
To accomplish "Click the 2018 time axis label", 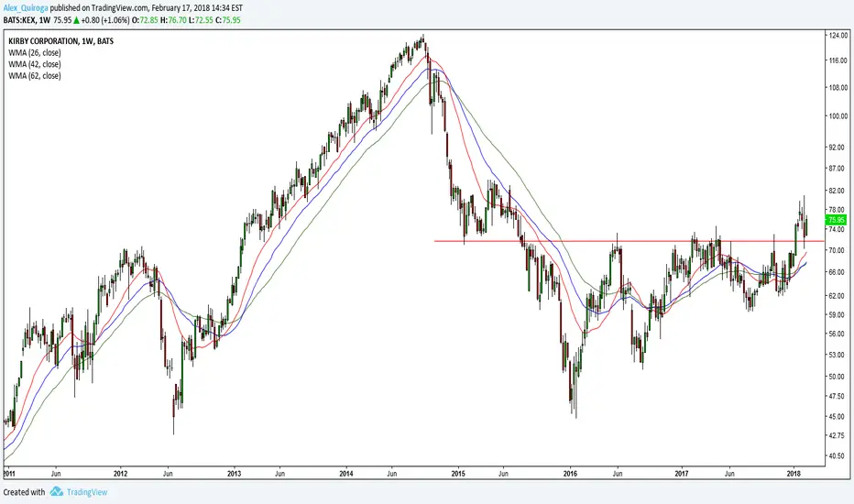I will (794, 474).
